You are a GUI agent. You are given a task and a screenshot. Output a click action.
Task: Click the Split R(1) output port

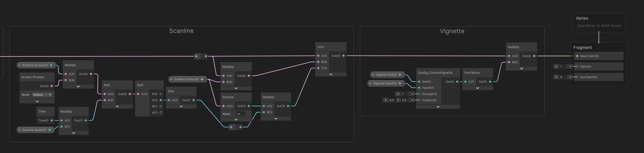coord(161,94)
